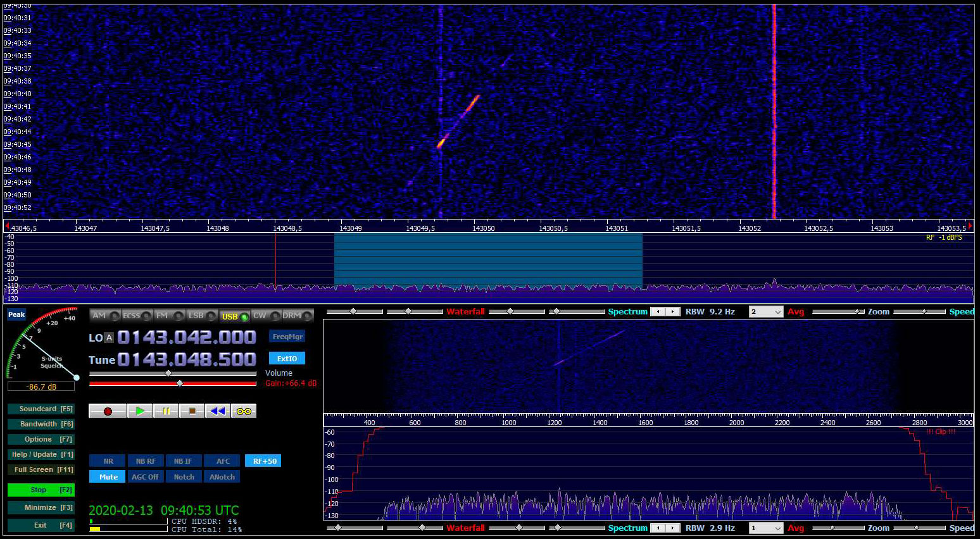The height and width of the screenshot is (539, 980).
Task: Click the brown stop playback button
Action: click(x=192, y=411)
